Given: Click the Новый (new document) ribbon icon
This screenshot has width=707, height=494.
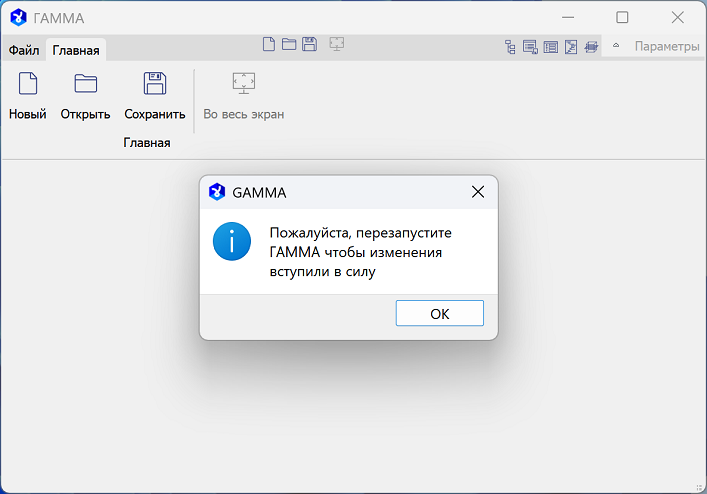Looking at the screenshot, I should tap(28, 85).
